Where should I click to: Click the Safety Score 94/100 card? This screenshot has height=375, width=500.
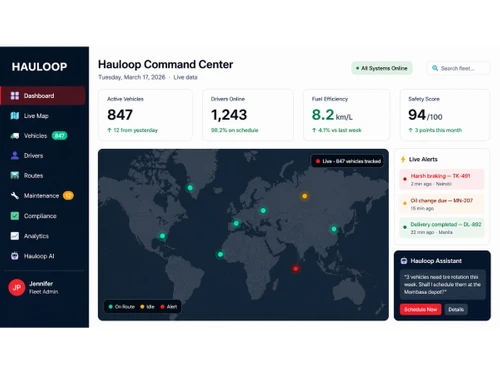pos(445,115)
